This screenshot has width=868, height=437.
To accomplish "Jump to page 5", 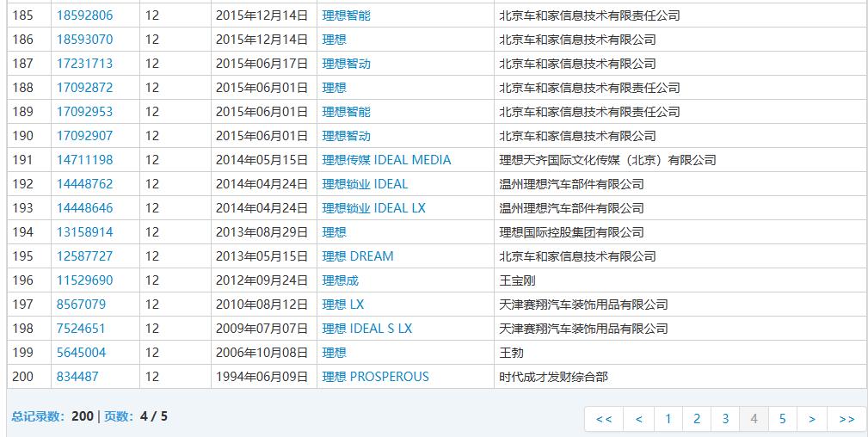I will point(782,419).
